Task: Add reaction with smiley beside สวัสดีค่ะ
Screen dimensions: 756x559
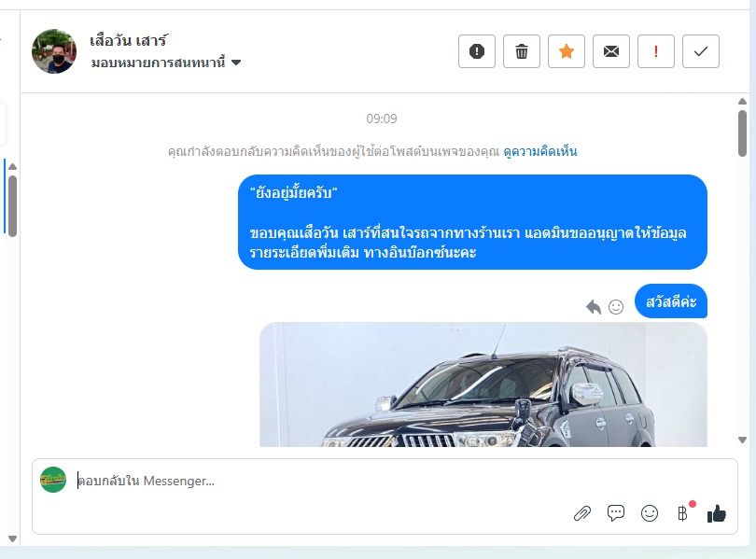Action: pos(616,306)
